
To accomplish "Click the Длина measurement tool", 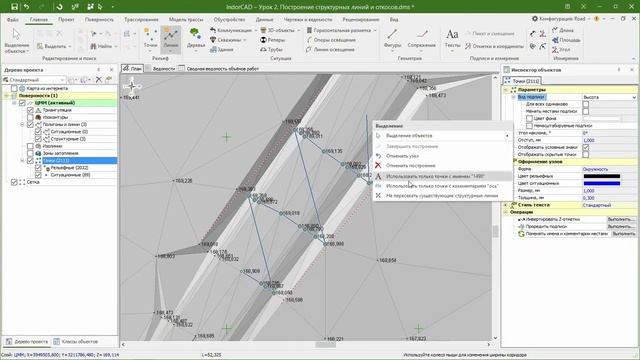I will 563,30.
